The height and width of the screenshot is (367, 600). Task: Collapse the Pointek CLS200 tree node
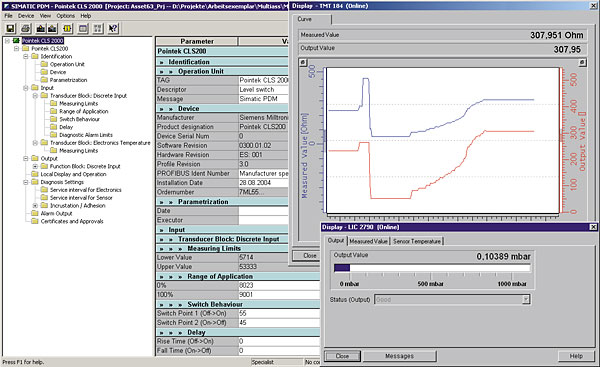pos(16,49)
